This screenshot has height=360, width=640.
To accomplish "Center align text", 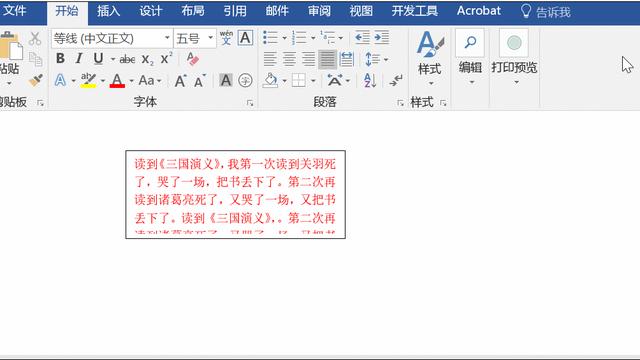I will point(289,59).
